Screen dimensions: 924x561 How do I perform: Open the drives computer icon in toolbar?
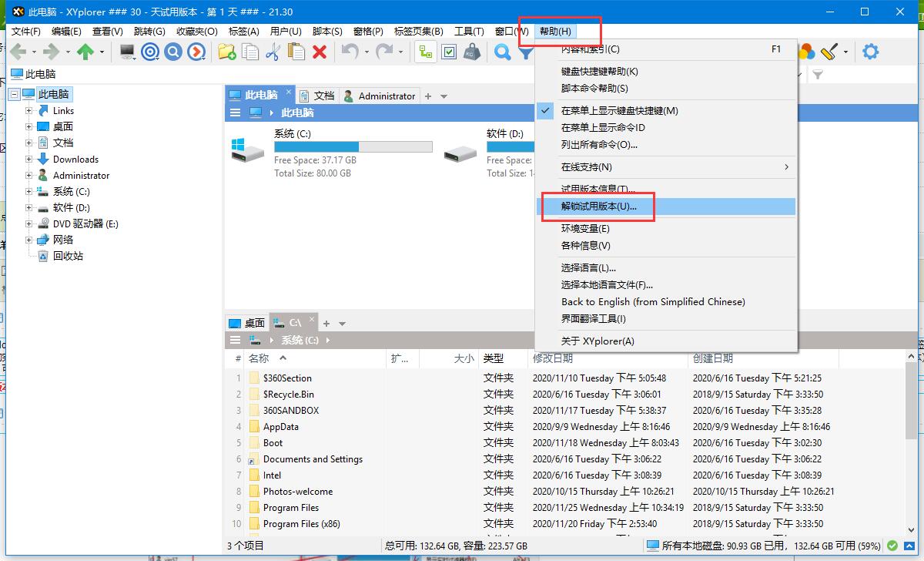pyautogui.click(x=126, y=52)
